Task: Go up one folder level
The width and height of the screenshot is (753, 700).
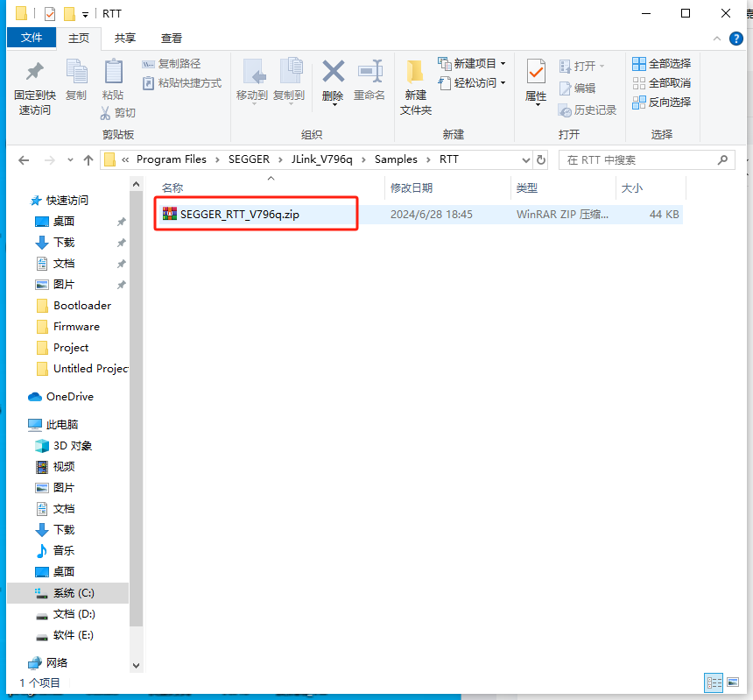Action: [88, 160]
